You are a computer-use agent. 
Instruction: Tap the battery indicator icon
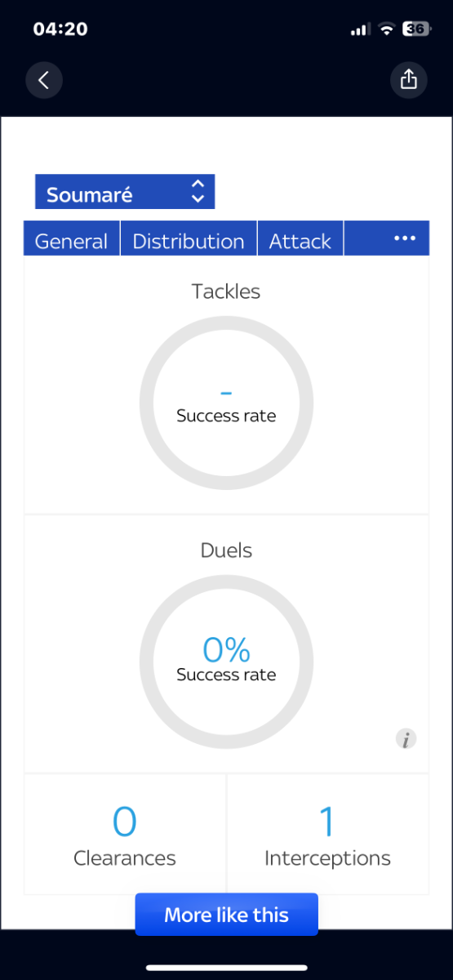pyautogui.click(x=415, y=29)
